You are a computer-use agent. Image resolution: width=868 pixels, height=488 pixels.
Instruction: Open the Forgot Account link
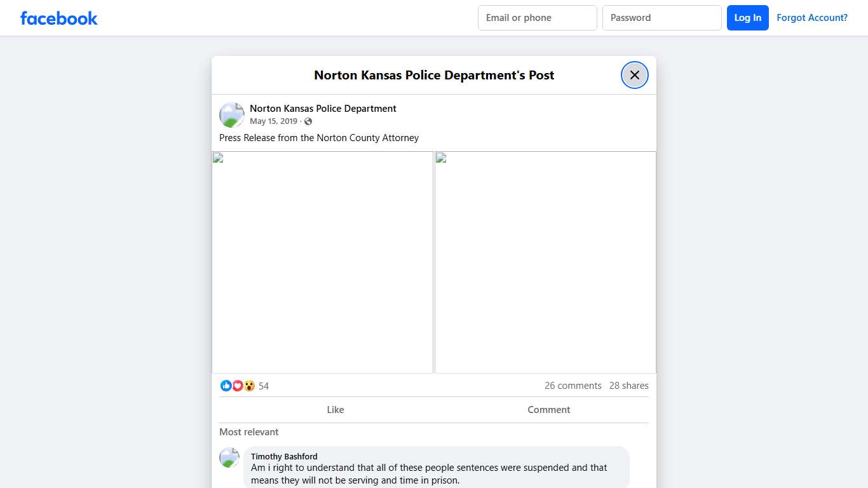tap(812, 18)
